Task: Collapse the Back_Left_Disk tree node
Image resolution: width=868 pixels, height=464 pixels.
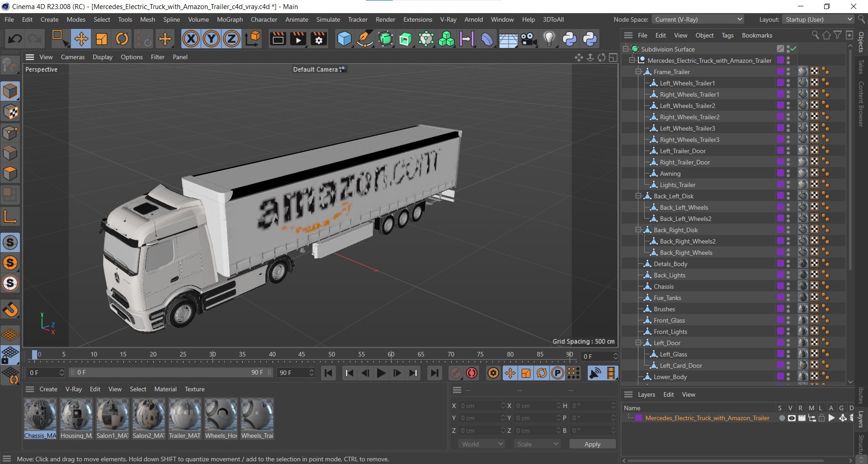Action: point(638,196)
